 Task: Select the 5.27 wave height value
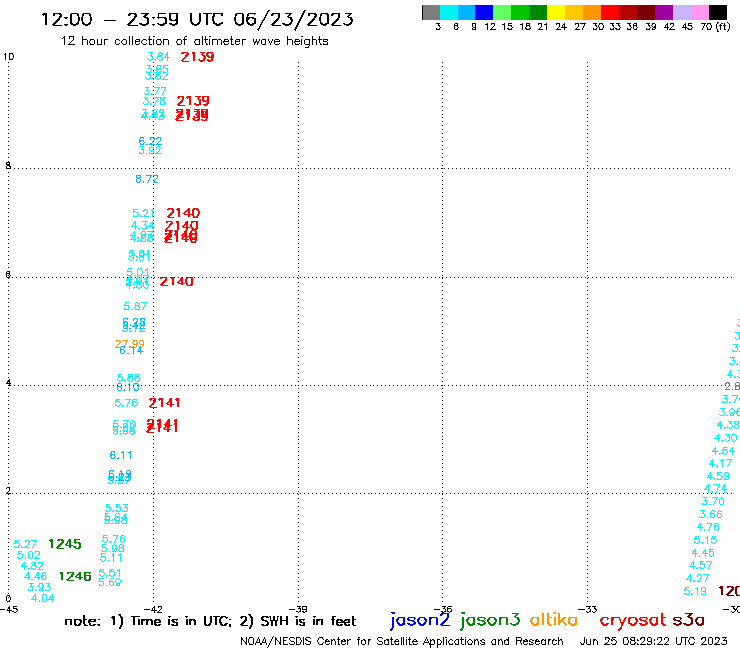coord(25,544)
